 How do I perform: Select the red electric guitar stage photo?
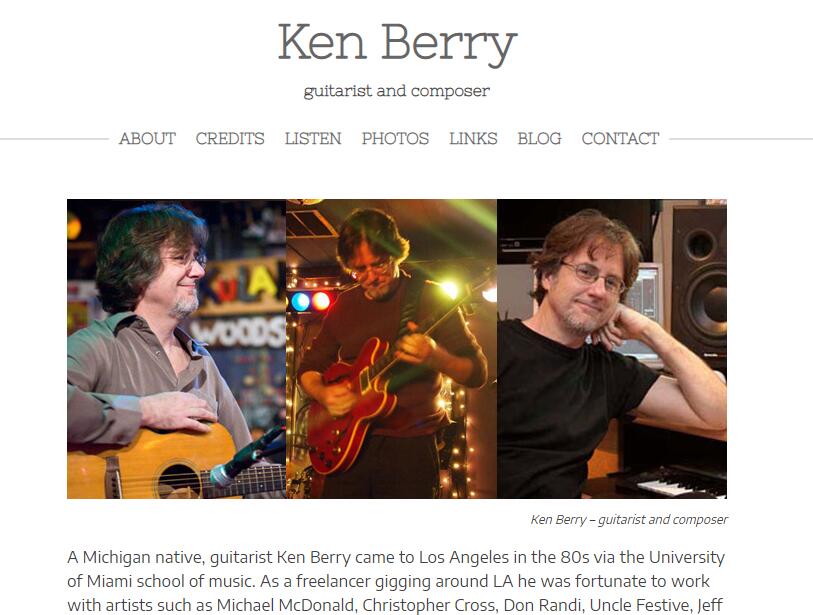click(391, 349)
